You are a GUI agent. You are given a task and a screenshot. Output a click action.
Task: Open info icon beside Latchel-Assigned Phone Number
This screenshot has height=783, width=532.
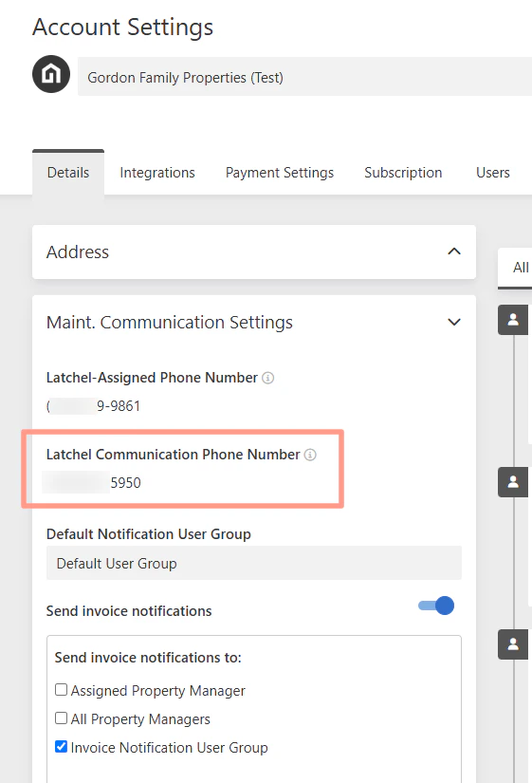point(268,378)
